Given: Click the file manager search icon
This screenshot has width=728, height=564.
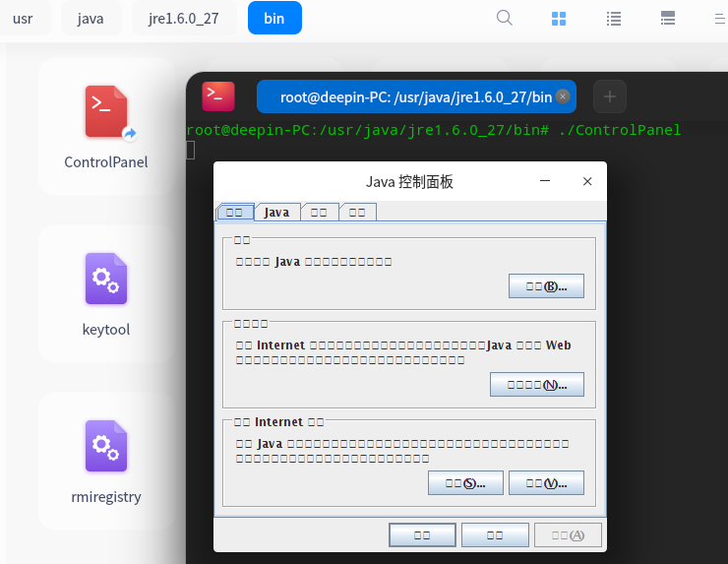Looking at the screenshot, I should (x=505, y=18).
